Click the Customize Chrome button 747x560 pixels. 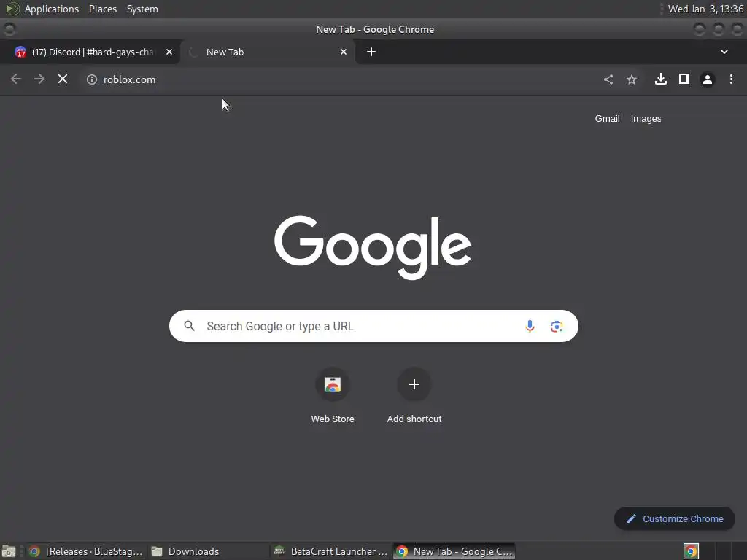674,518
